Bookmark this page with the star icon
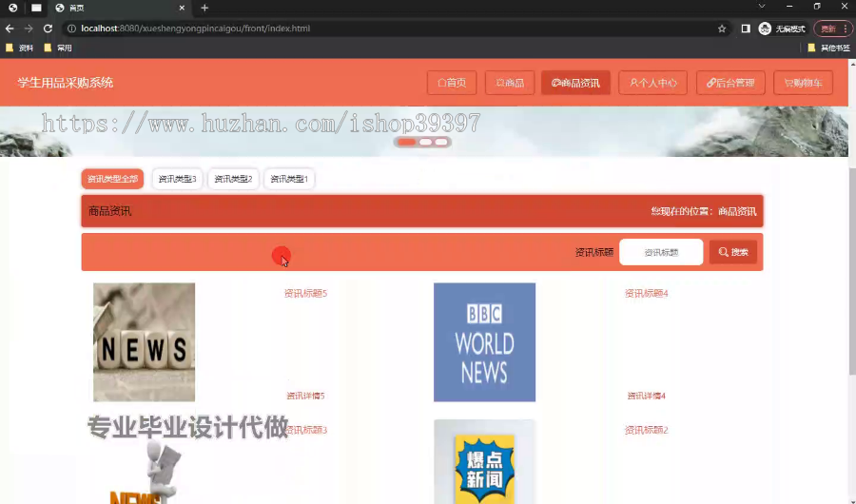Image resolution: width=856 pixels, height=504 pixels. coord(722,29)
